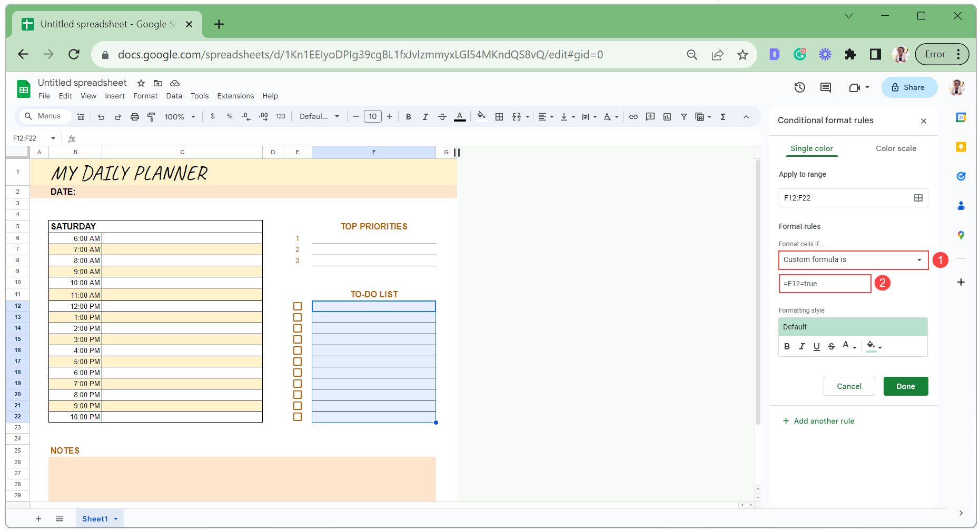Click Add another rule
Image resolution: width=980 pixels, height=532 pixels.
click(x=818, y=421)
